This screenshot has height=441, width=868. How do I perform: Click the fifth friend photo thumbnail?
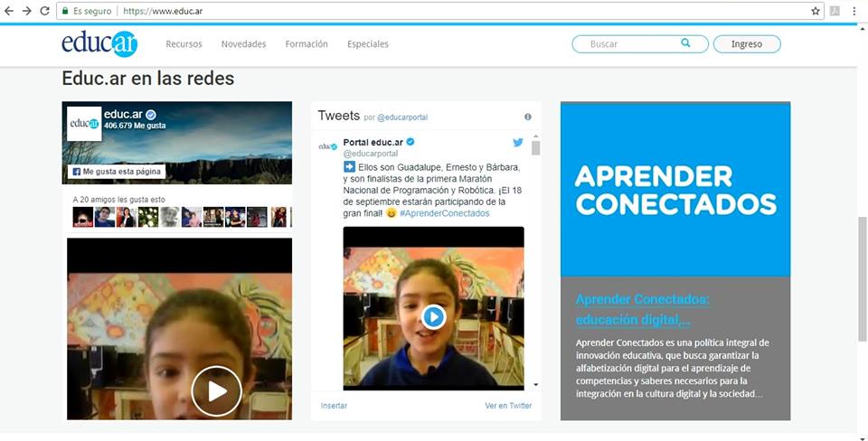click(170, 217)
